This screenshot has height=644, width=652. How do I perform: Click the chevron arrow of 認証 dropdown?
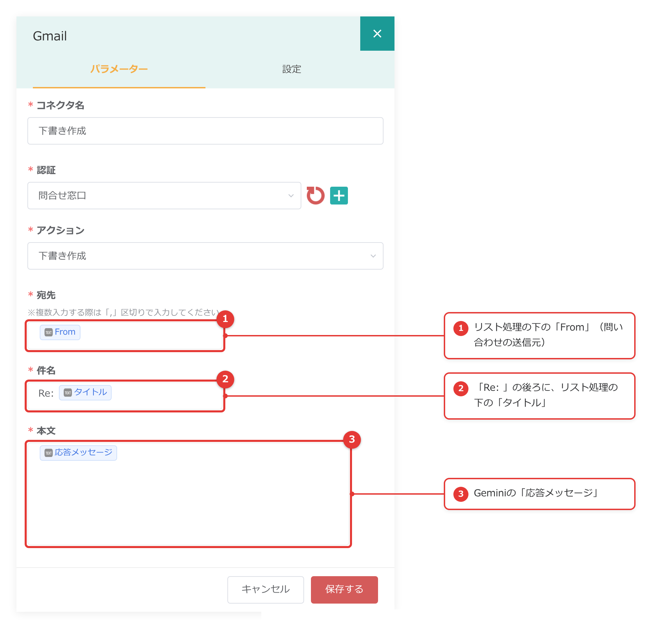[x=291, y=196]
